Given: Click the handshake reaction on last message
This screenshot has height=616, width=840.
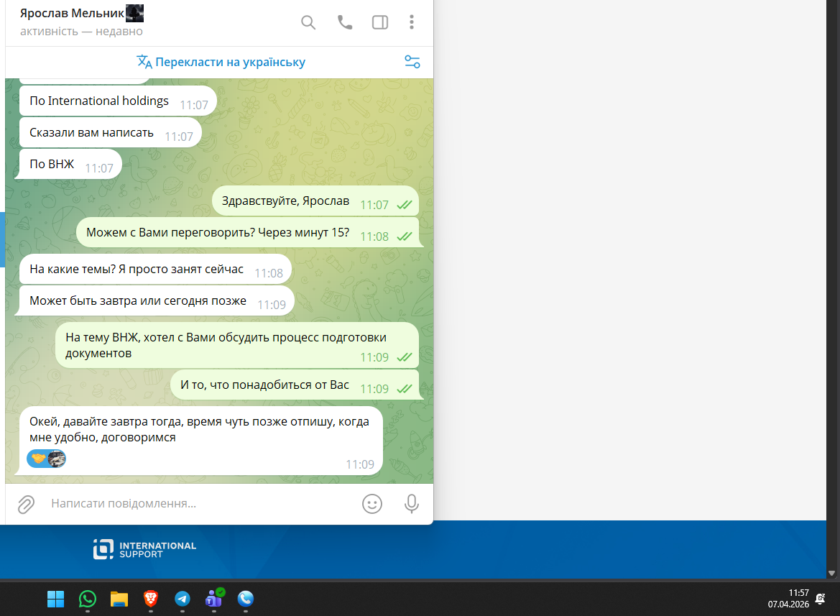Looking at the screenshot, I should [x=46, y=459].
